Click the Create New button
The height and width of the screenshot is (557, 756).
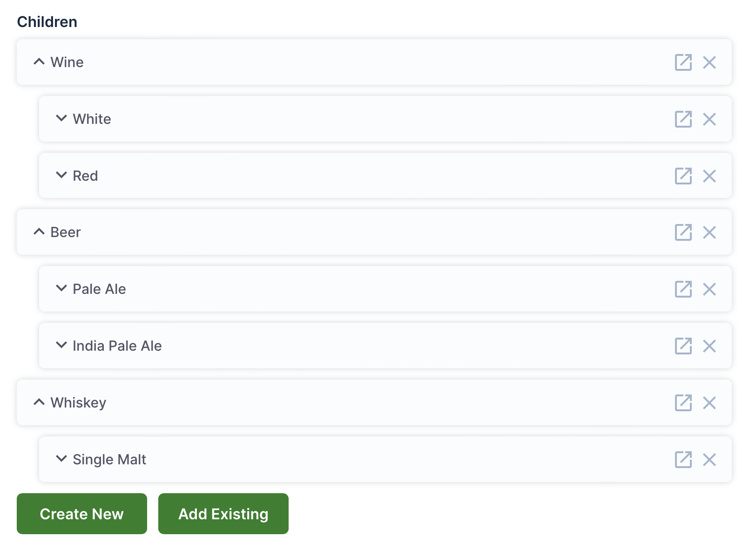tap(81, 514)
